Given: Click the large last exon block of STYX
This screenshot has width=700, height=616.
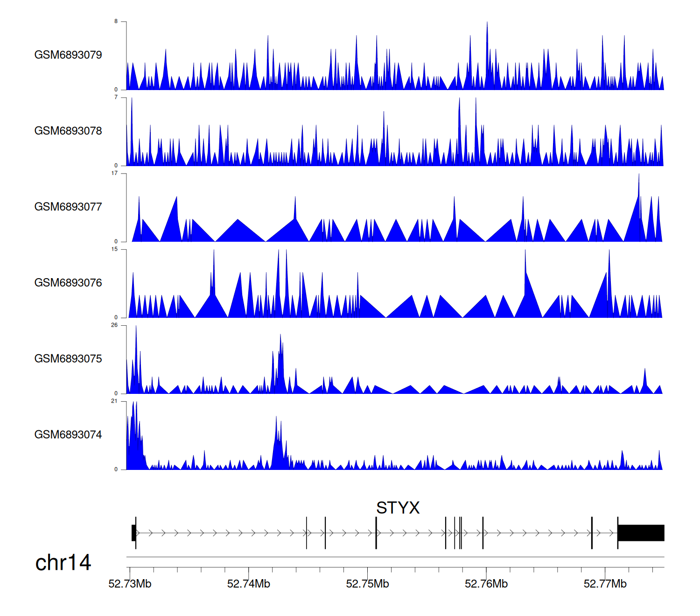Looking at the screenshot, I should pos(641,533).
